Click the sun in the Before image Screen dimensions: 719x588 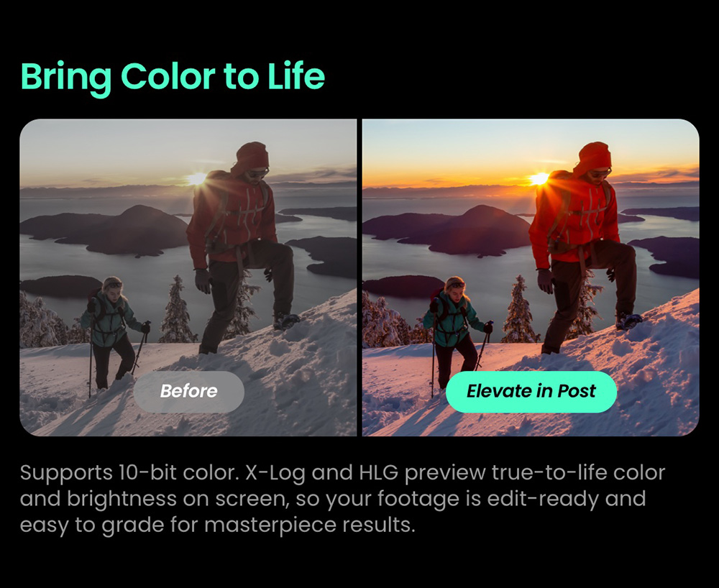[197, 179]
